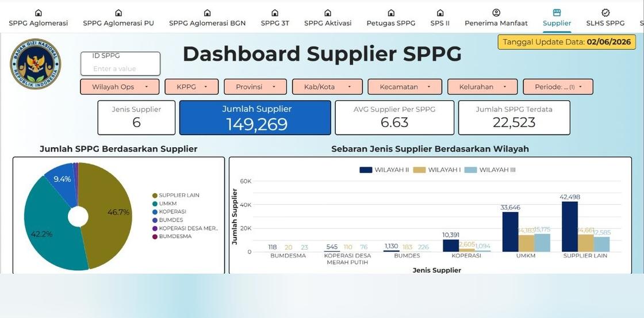644x318 pixels.
Task: Click the BUMDESMA axis label
Action: click(x=288, y=255)
